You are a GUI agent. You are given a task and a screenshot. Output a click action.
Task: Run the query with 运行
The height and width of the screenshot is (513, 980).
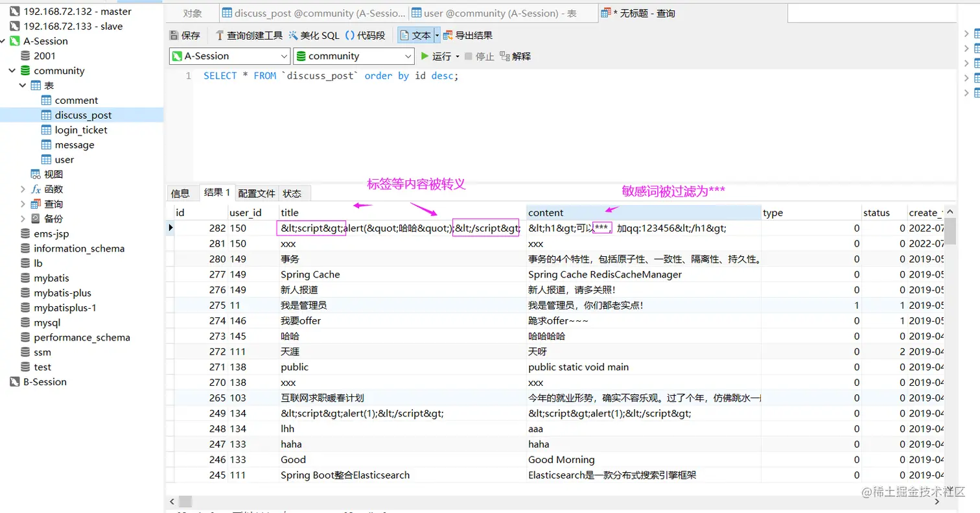[436, 56]
